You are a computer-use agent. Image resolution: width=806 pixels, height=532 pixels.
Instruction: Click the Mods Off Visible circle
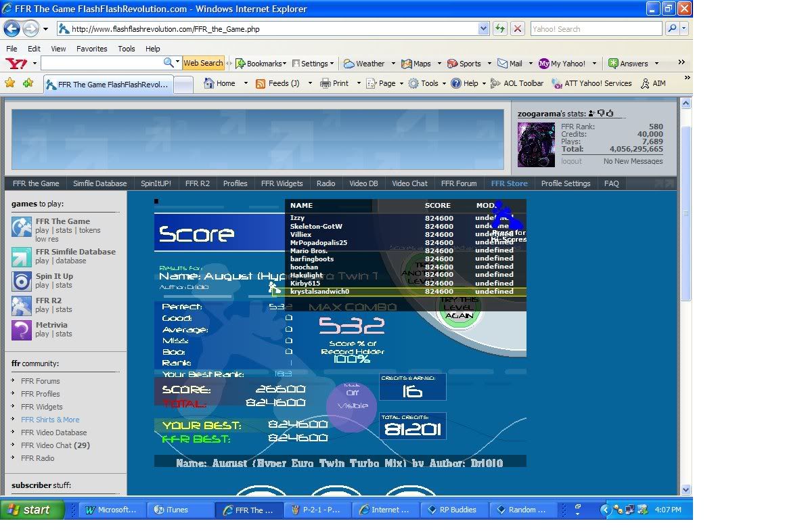click(x=352, y=406)
